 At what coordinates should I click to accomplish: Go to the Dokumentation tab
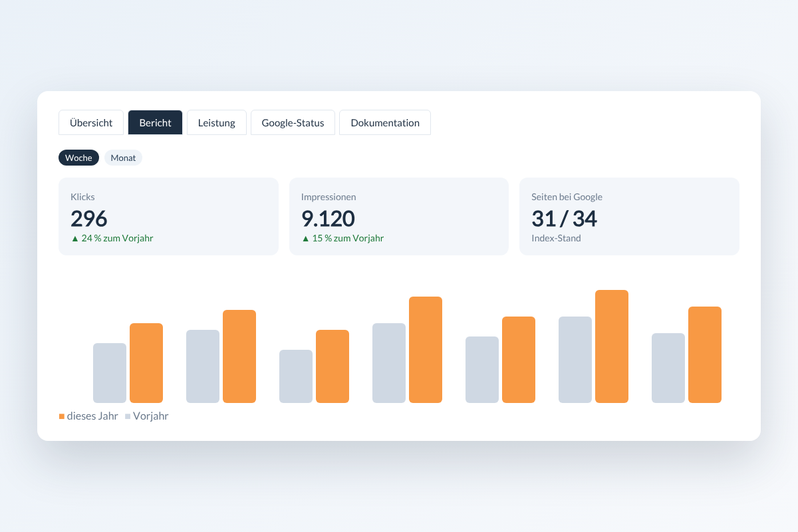tap(385, 122)
